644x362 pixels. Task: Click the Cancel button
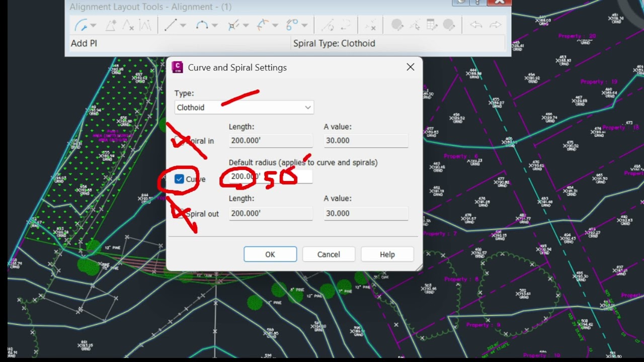tap(329, 254)
